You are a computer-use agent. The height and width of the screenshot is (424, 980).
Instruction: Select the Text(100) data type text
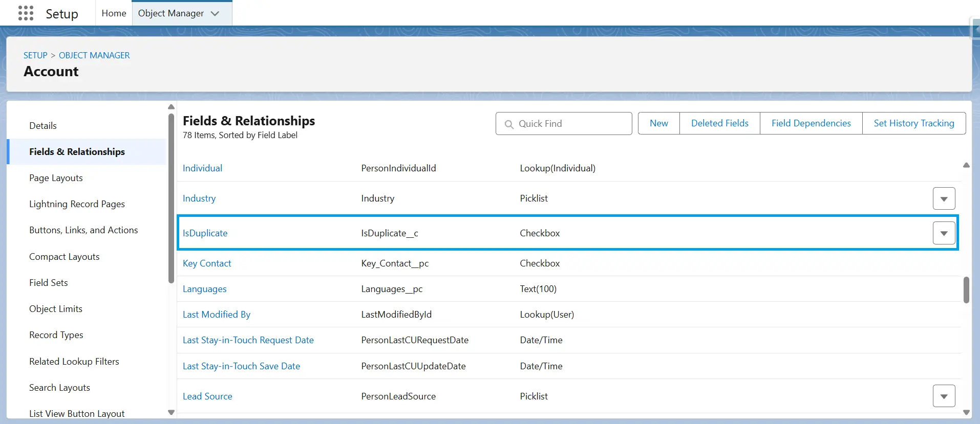(x=538, y=289)
